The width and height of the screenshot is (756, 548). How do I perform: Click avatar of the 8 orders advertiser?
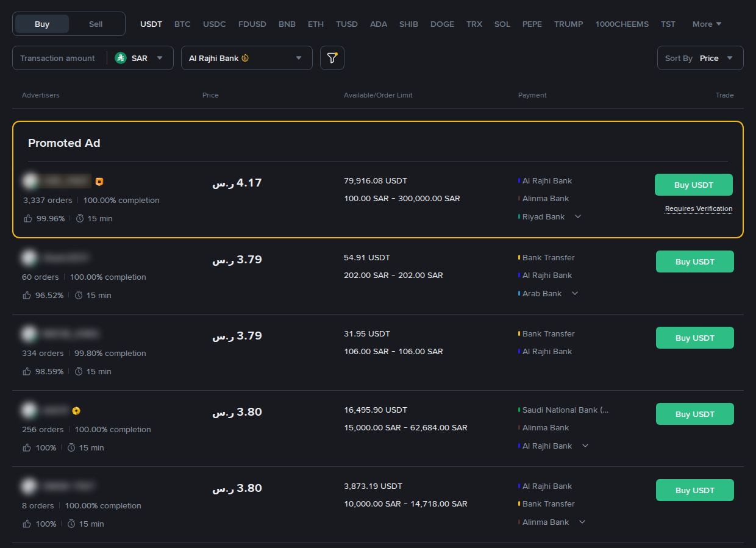pyautogui.click(x=29, y=486)
